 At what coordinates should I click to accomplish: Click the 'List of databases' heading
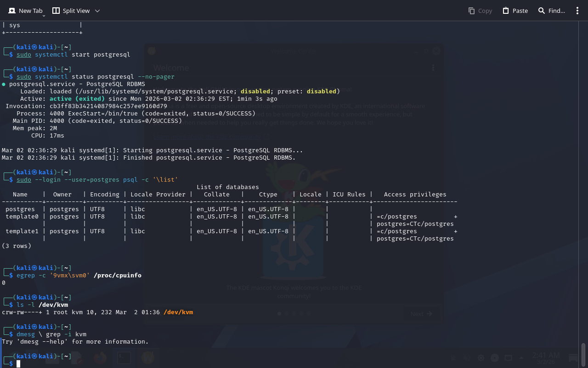[x=227, y=187]
